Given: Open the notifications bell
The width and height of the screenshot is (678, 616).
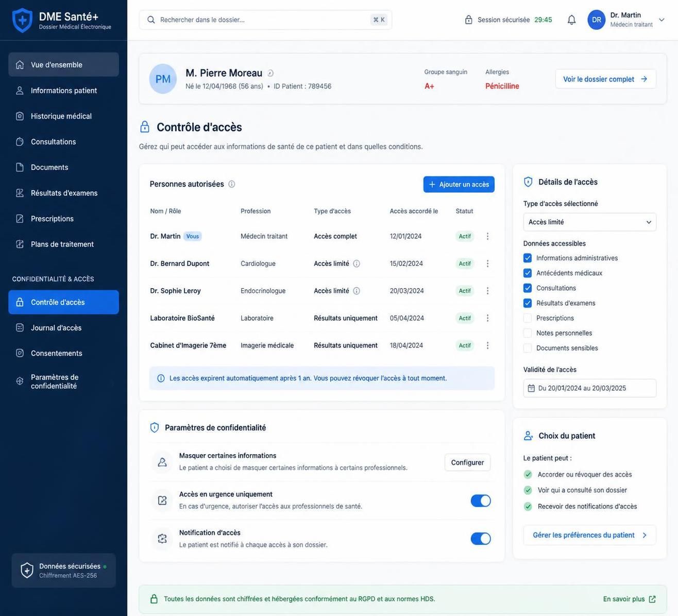Looking at the screenshot, I should coord(571,20).
